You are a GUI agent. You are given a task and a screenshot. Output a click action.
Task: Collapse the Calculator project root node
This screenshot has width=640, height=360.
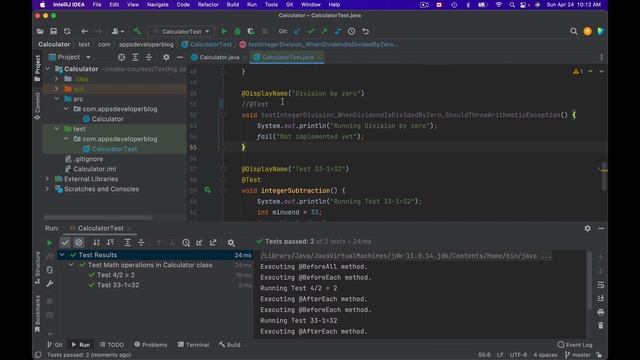pyautogui.click(x=48, y=69)
